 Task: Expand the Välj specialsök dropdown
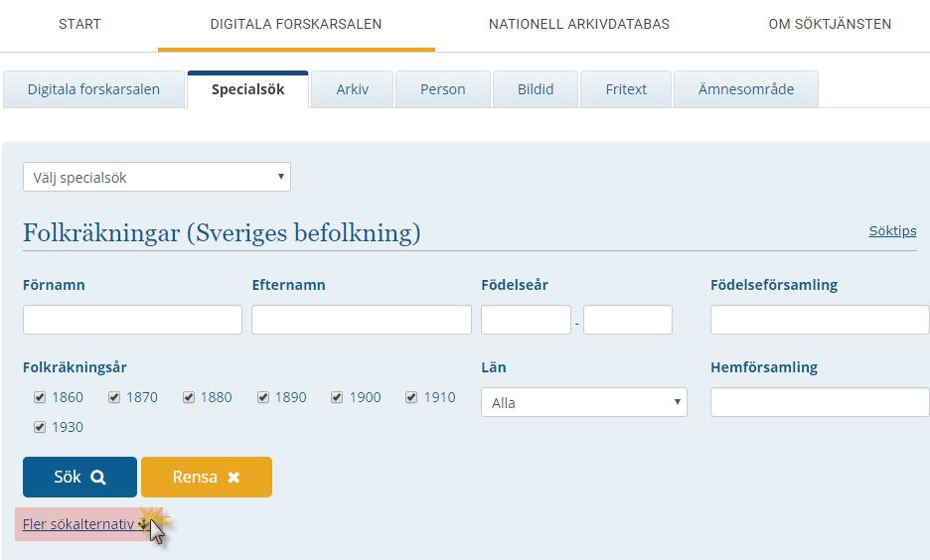click(x=157, y=177)
